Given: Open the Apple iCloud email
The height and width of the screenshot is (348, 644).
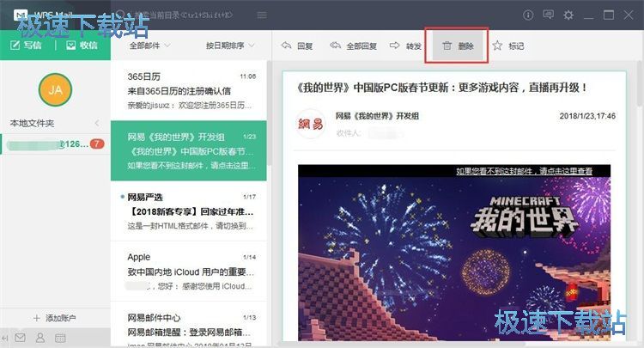Looking at the screenshot, I should pyautogui.click(x=189, y=272).
